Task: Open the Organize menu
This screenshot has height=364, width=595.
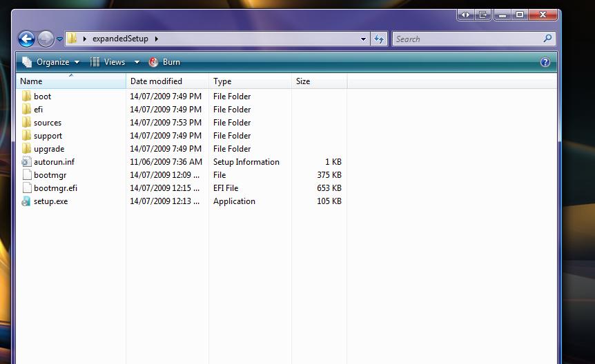Action: point(51,62)
